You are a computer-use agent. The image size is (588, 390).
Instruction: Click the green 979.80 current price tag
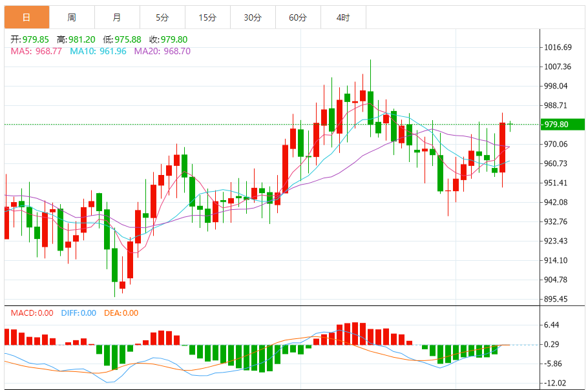pyautogui.click(x=563, y=125)
